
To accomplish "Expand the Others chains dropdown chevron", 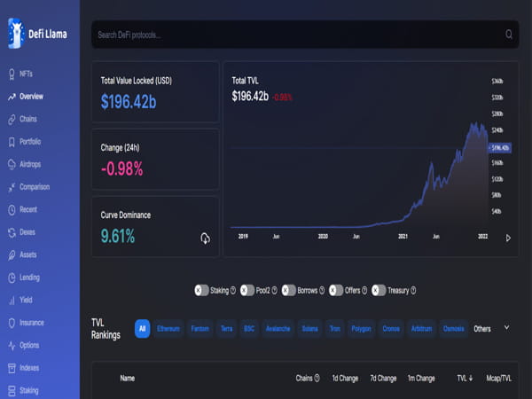I will [506, 328].
